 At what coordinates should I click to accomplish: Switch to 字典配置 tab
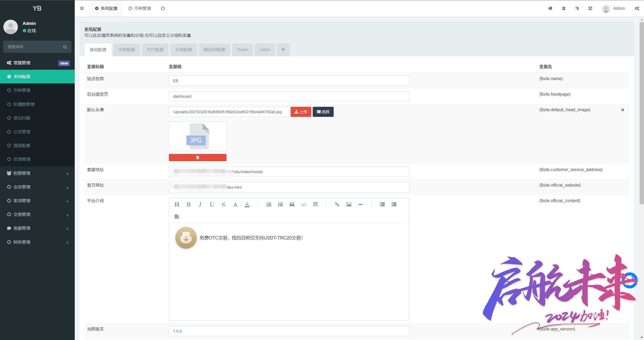click(127, 50)
